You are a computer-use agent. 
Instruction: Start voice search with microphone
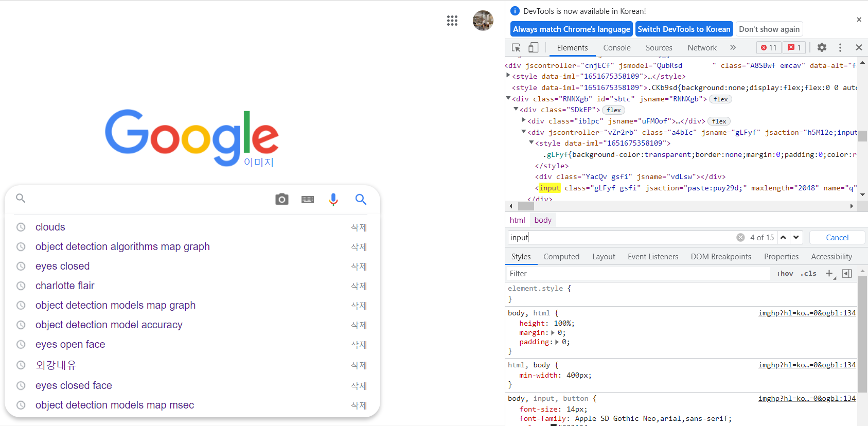click(333, 200)
